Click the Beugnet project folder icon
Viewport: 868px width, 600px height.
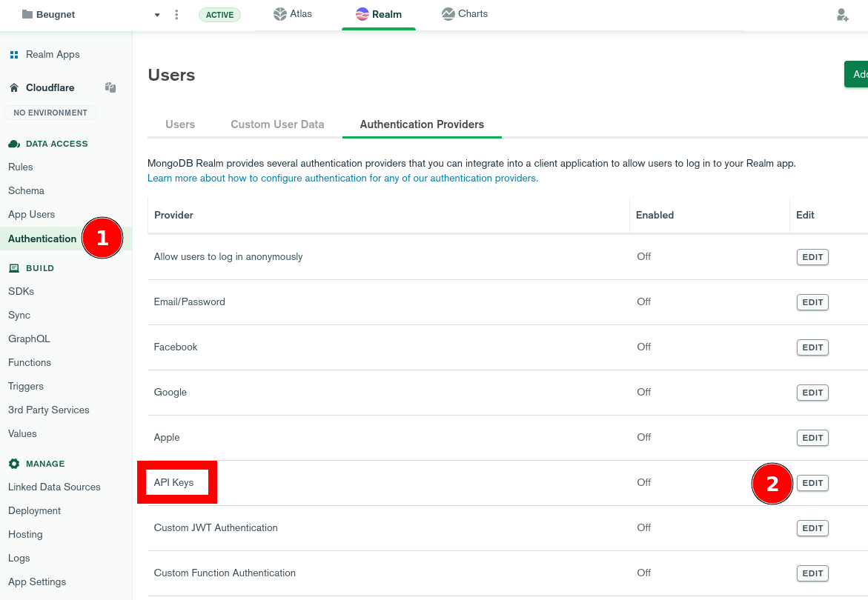[27, 14]
